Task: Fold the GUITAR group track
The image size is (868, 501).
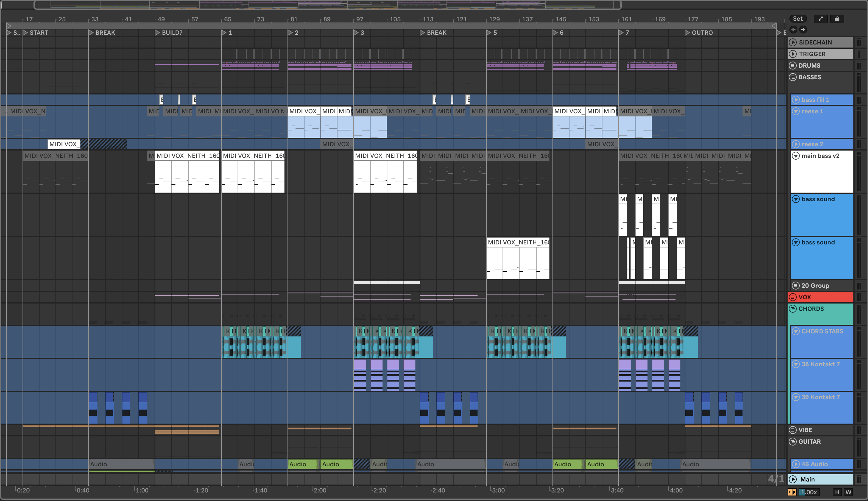Action: coord(793,442)
